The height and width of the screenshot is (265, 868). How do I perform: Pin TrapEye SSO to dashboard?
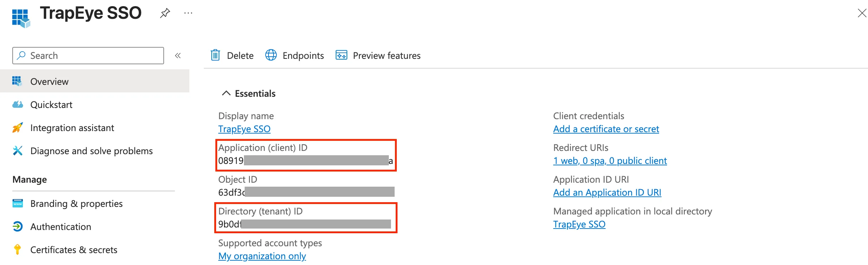[x=165, y=13]
